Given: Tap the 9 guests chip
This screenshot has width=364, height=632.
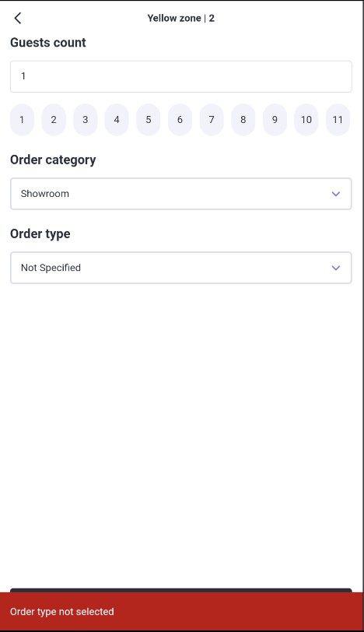Looking at the screenshot, I should (x=275, y=120).
